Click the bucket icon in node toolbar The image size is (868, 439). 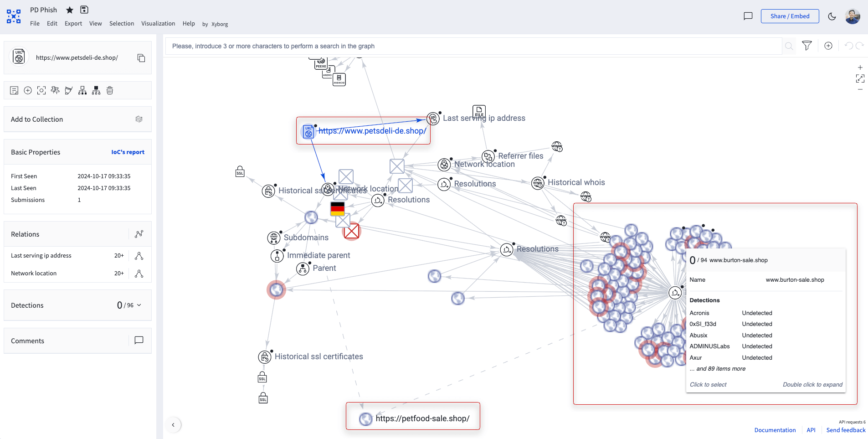click(x=69, y=90)
